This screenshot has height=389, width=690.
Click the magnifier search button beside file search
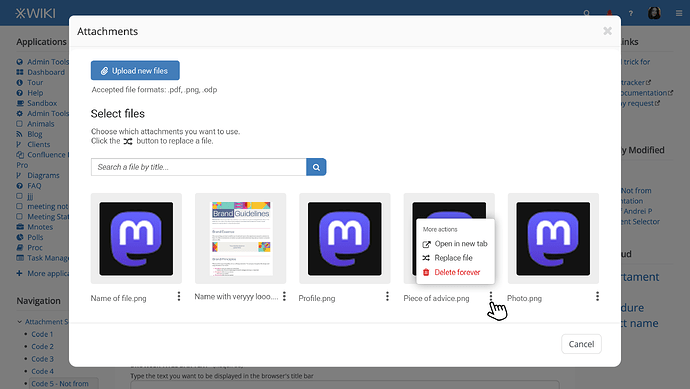click(316, 167)
